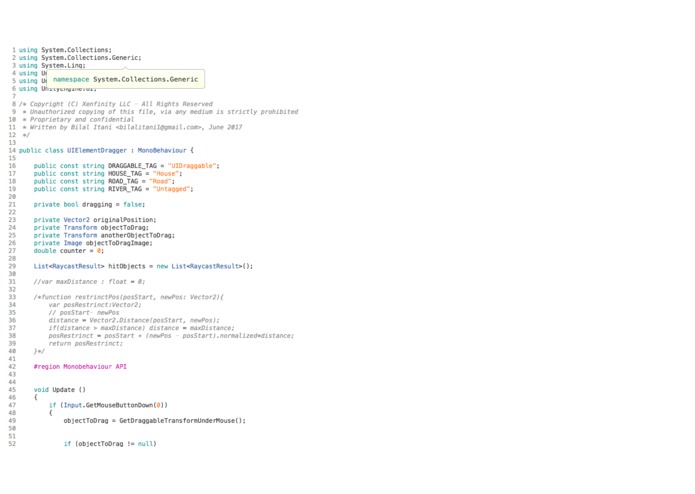Click the constant name 'RIVER_TAG'
This screenshot has width=695, height=494.
[x=125, y=189]
